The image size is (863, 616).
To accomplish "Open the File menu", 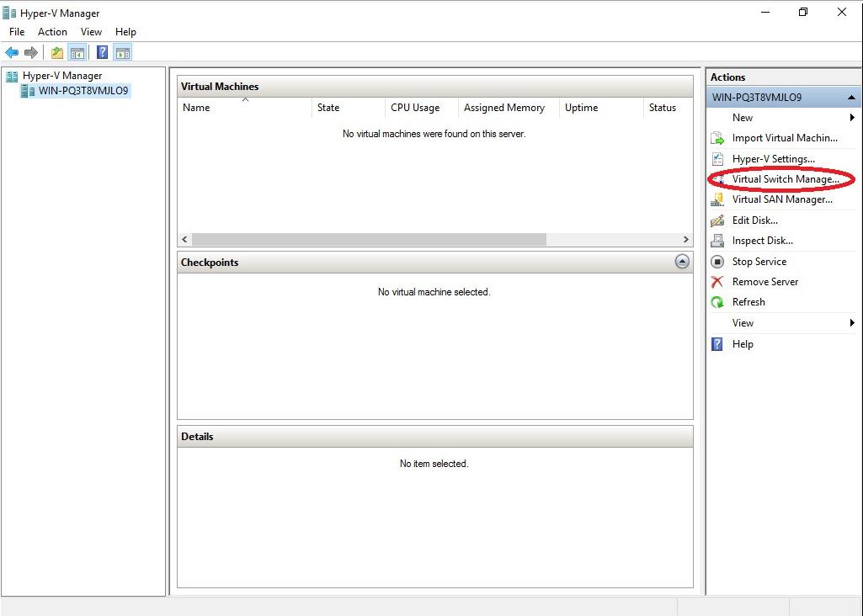I will point(17,32).
